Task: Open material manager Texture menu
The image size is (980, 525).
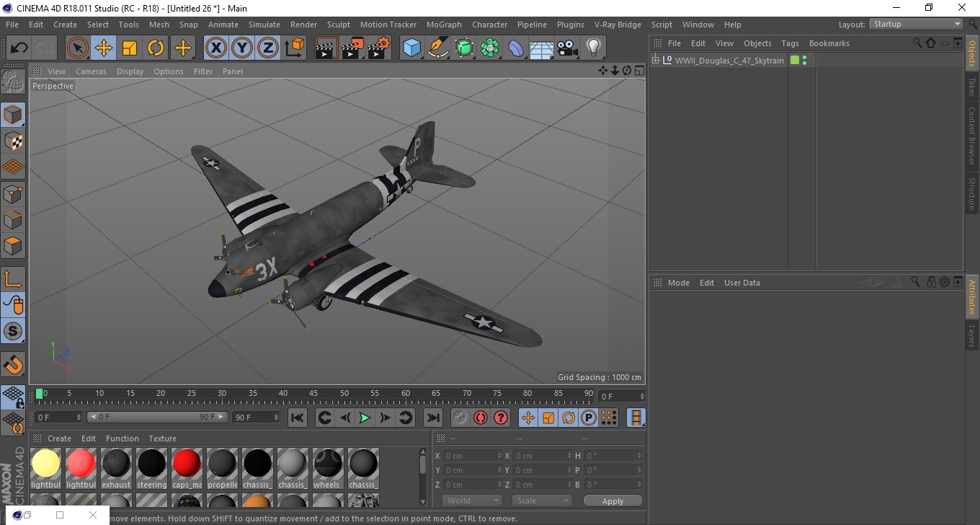Action: point(162,438)
